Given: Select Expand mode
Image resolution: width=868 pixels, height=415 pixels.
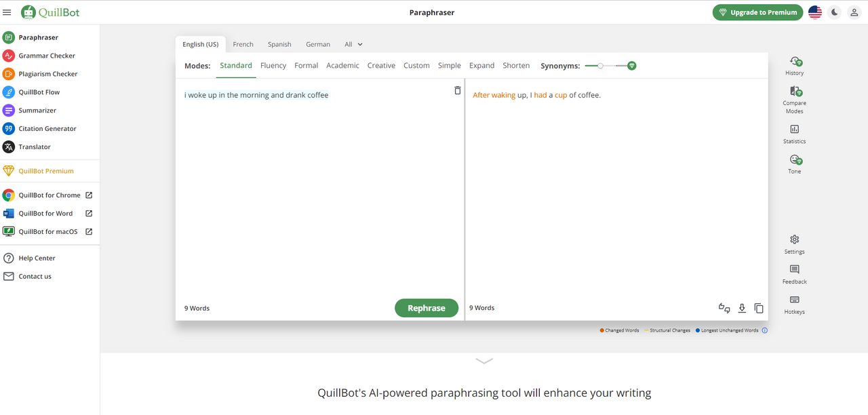Looking at the screenshot, I should [x=481, y=66].
